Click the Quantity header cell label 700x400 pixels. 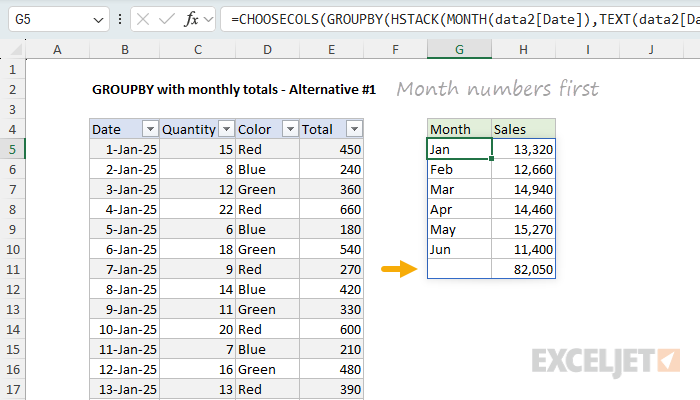click(189, 129)
